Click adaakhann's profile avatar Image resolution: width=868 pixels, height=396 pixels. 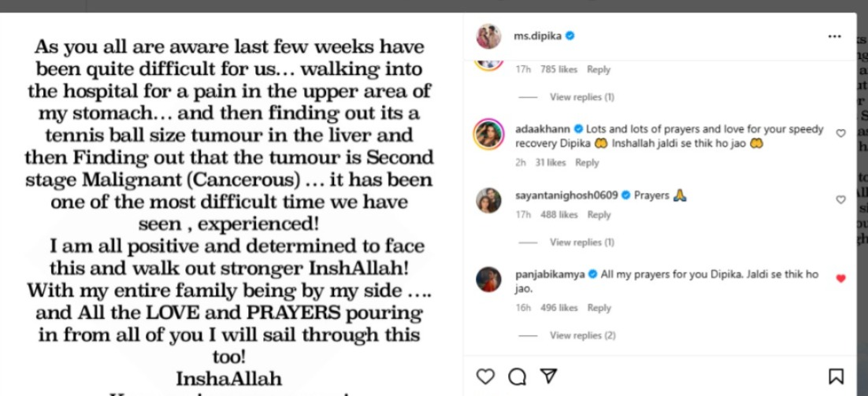[x=488, y=135]
